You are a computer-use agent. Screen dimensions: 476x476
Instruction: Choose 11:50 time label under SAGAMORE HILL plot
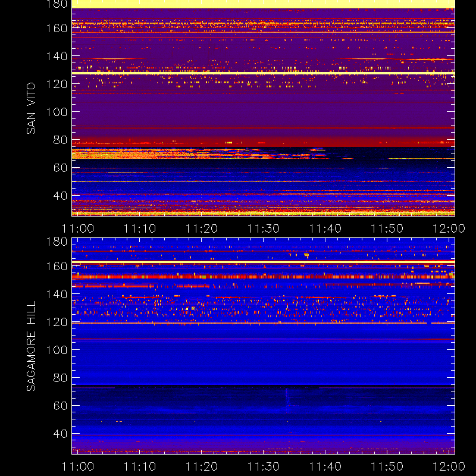[x=387, y=466]
